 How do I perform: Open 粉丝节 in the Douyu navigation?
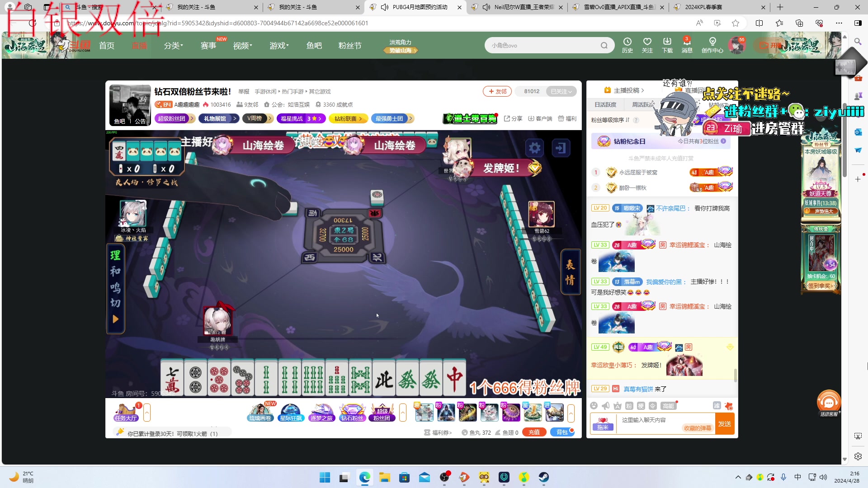(x=350, y=45)
